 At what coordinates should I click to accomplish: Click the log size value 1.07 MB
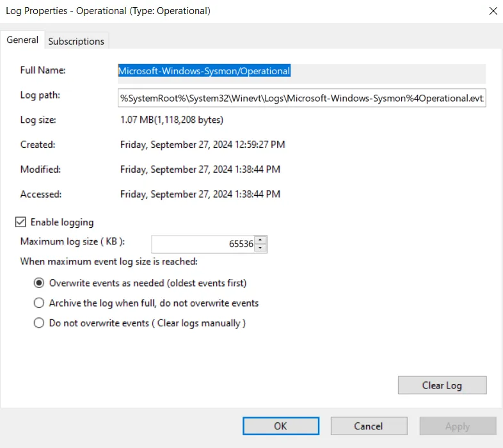(172, 120)
